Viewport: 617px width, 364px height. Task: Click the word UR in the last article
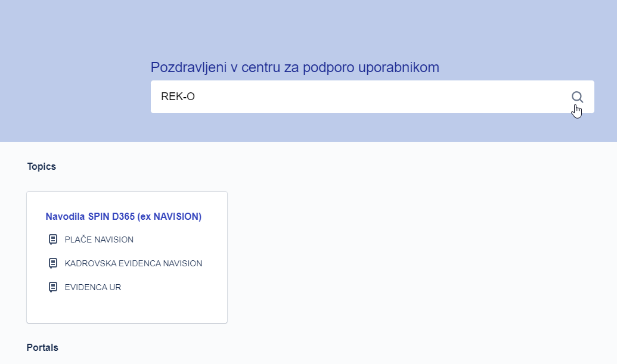point(115,287)
